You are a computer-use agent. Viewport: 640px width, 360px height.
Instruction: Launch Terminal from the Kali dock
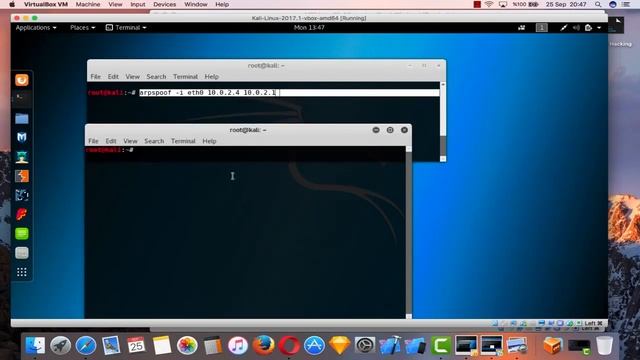point(22,98)
